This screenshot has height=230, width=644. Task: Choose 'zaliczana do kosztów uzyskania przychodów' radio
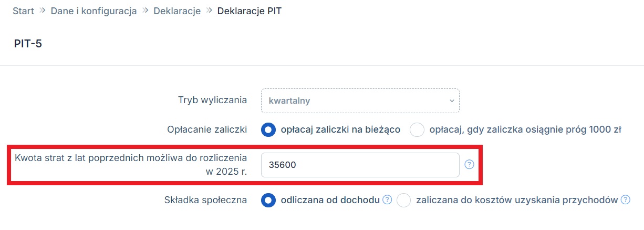coord(403,200)
